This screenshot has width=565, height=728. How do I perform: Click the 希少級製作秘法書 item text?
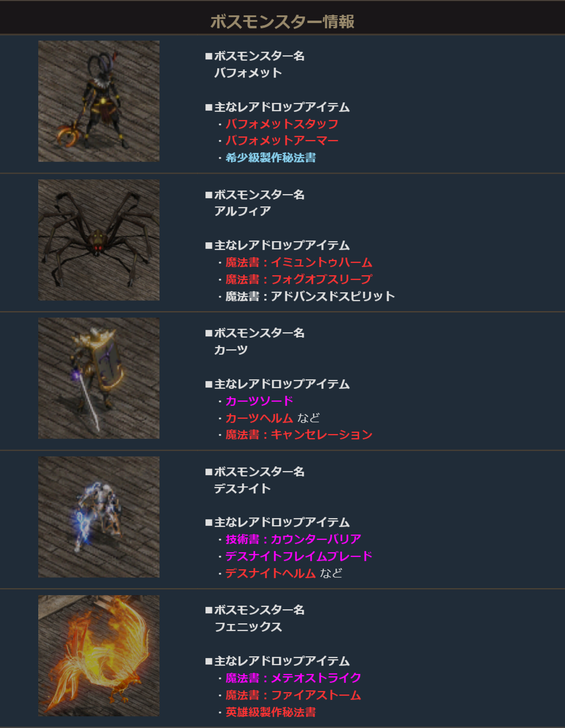click(x=271, y=158)
